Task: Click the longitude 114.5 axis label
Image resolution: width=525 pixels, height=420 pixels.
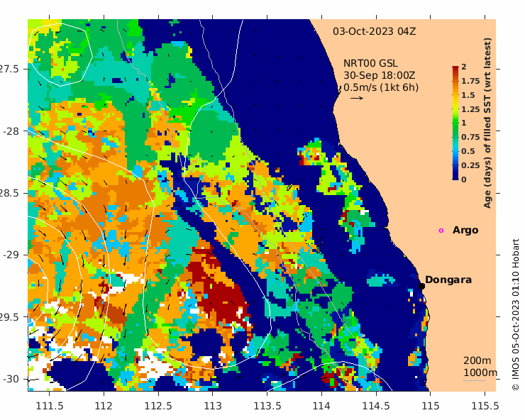Action: [376, 406]
